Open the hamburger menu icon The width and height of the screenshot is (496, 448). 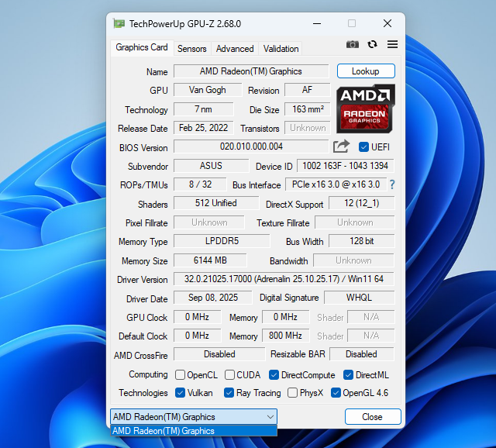392,45
